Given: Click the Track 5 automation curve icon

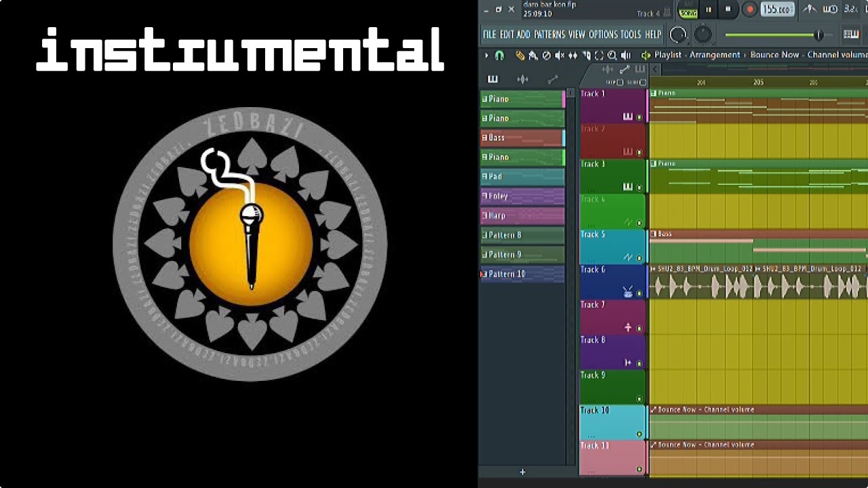Looking at the screenshot, I should pos(628,258).
